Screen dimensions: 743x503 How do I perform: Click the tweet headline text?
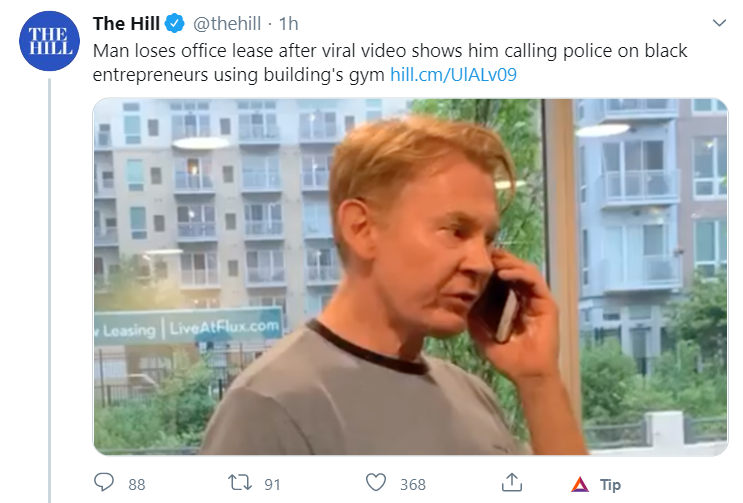point(390,63)
